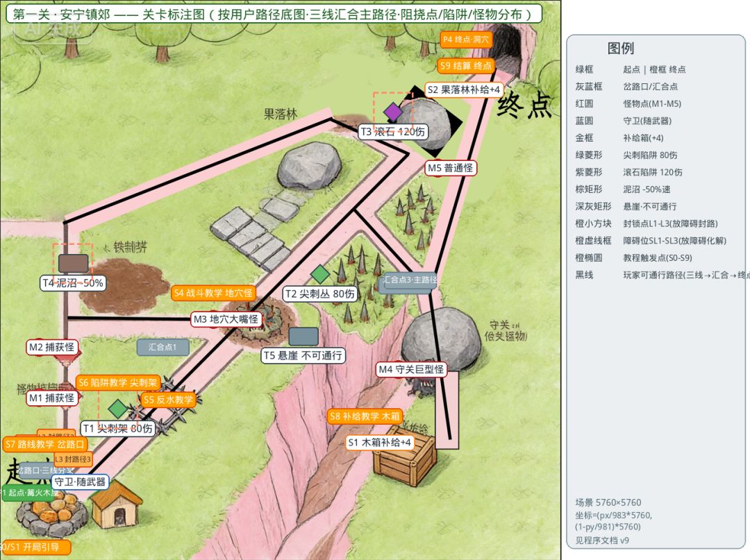Click the T4 泥沼 -50% label
Viewport: 750px width, 560px height.
pyautogui.click(x=73, y=283)
